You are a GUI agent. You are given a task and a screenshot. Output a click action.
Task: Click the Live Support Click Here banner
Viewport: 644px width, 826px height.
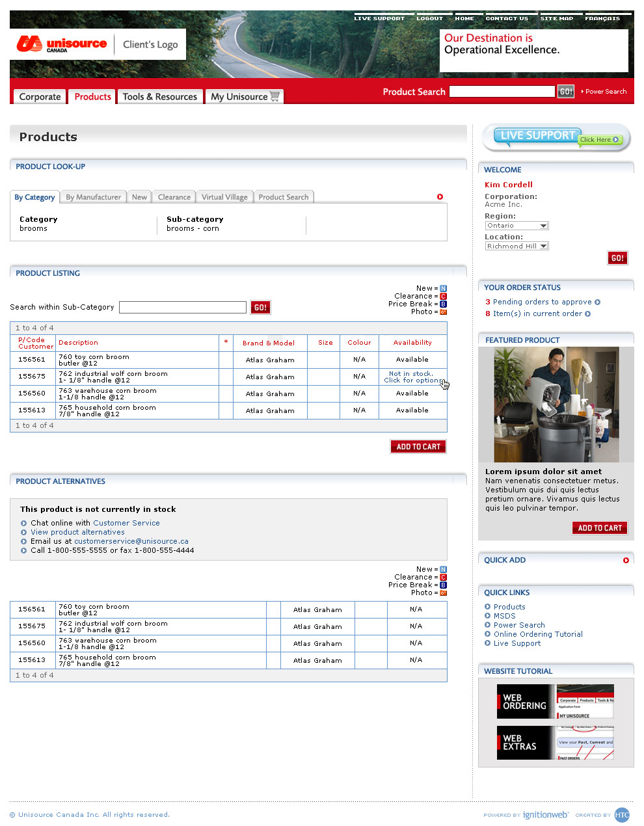[556, 137]
